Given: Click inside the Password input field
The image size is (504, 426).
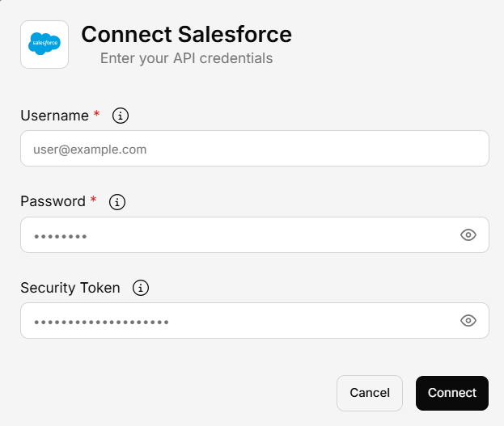Looking at the screenshot, I should pyautogui.click(x=243, y=235).
